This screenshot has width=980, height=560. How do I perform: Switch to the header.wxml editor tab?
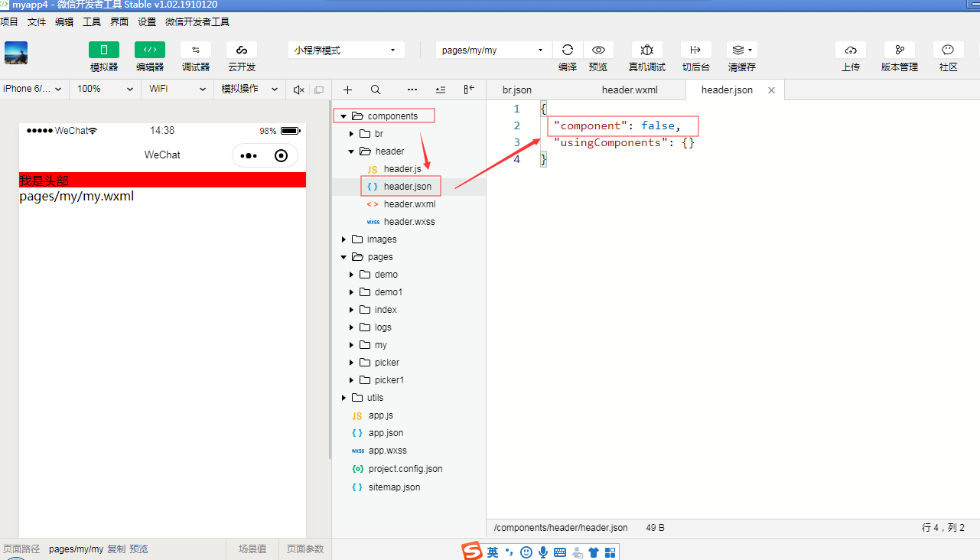click(x=630, y=90)
